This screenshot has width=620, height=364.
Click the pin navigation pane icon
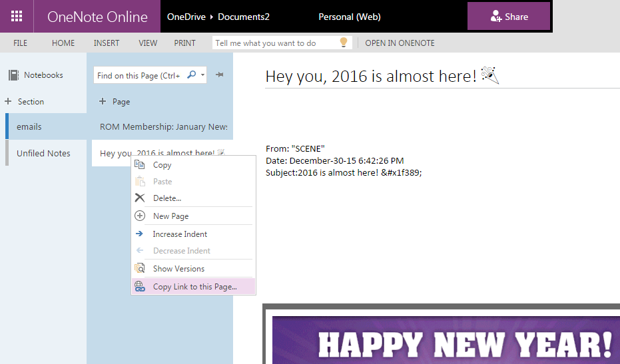[x=220, y=75]
